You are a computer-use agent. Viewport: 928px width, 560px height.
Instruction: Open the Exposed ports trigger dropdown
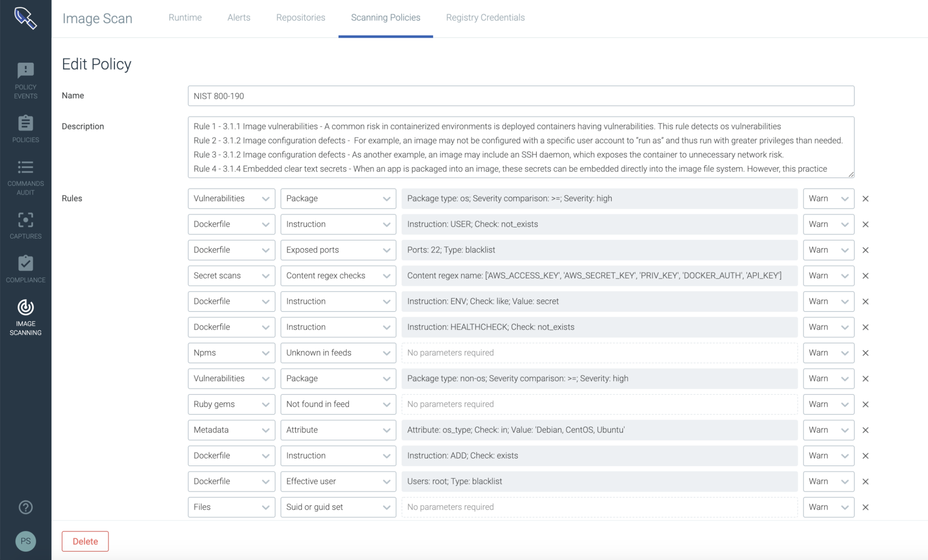pos(338,250)
